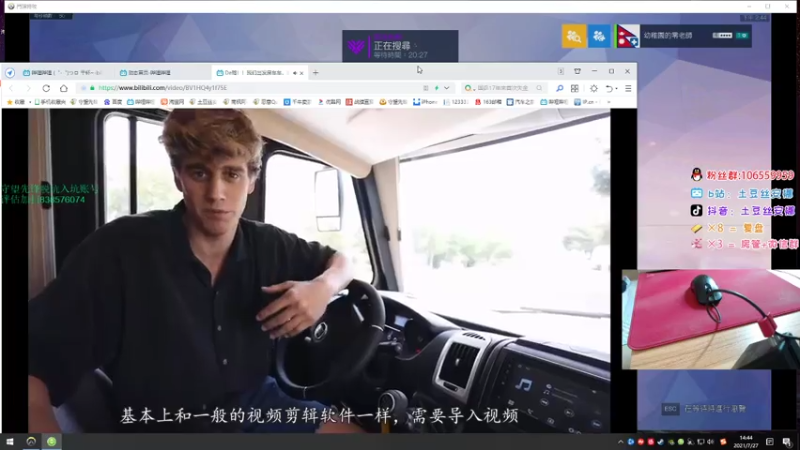The image size is (800, 450).
Task: Click the Steam tray icon
Action: pos(661,442)
